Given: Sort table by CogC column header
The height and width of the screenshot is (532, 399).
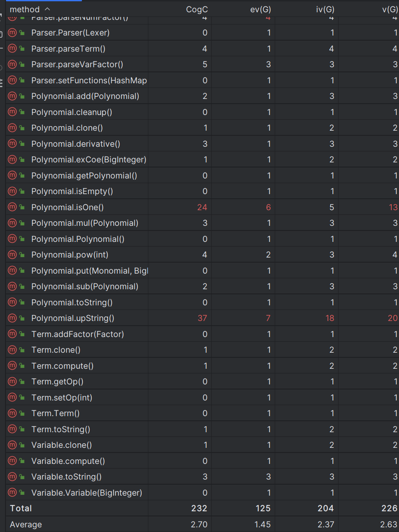Looking at the screenshot, I should click(197, 9).
